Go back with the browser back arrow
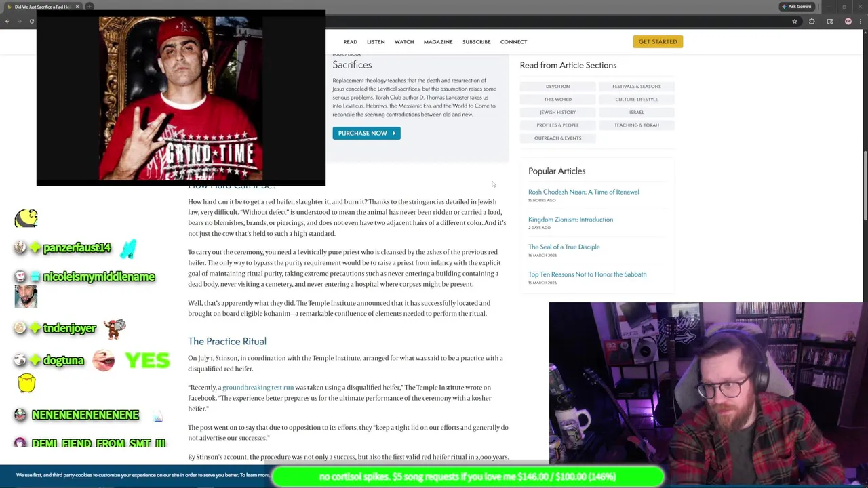The height and width of the screenshot is (488, 868). [7, 21]
